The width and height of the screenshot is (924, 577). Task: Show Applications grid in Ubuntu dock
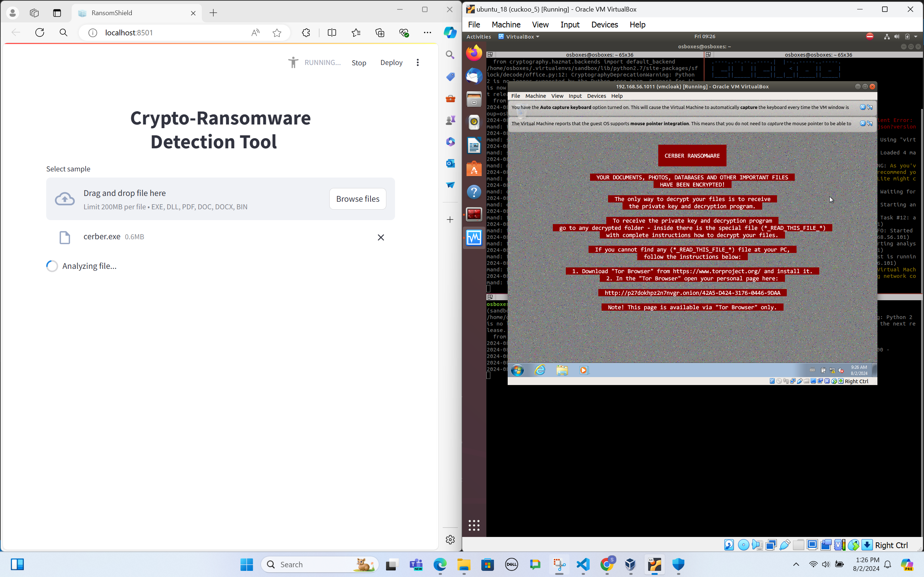(474, 525)
